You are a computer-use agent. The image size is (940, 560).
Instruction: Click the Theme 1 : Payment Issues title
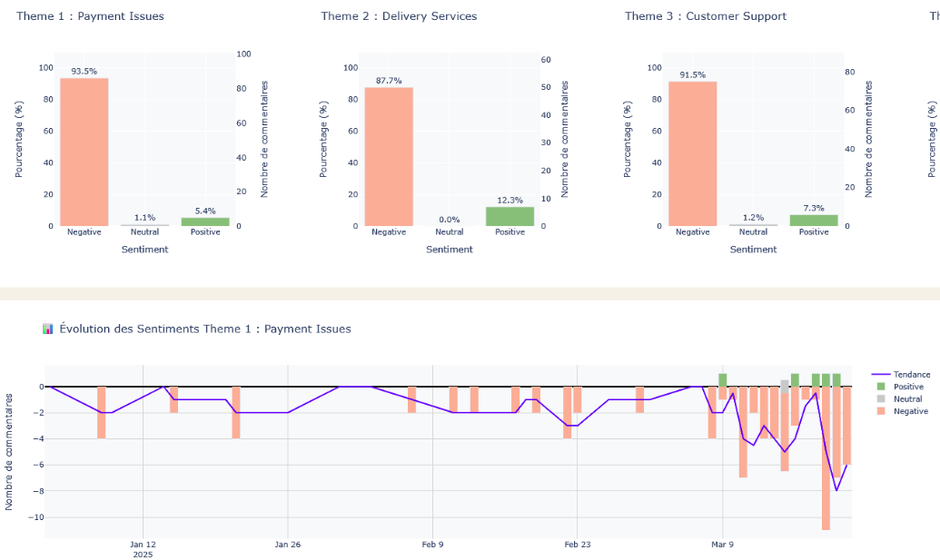(90, 16)
